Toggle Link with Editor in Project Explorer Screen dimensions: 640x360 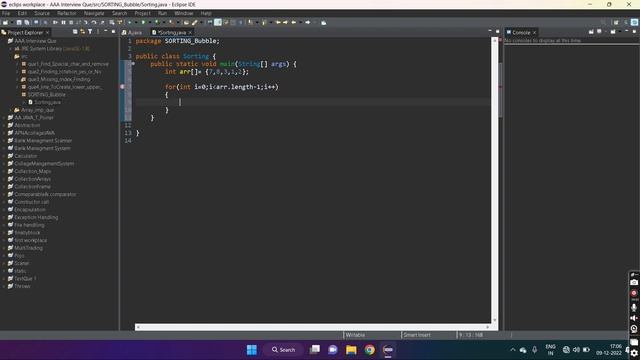(x=82, y=32)
